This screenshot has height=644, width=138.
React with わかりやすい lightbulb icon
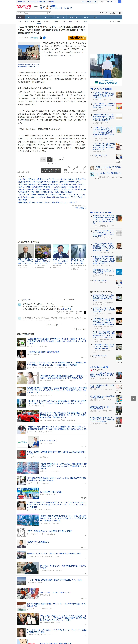tap(74, 170)
